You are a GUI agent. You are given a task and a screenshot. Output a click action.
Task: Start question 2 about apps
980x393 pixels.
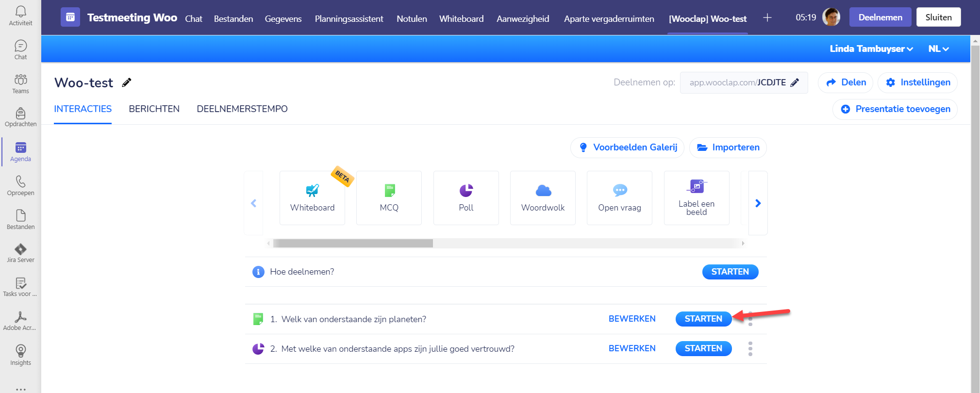coord(703,348)
